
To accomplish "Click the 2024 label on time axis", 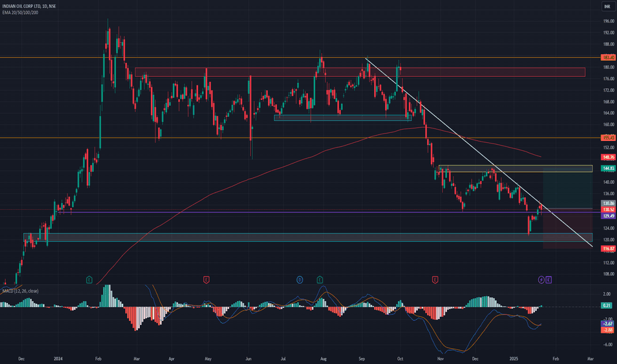I will point(58,359).
